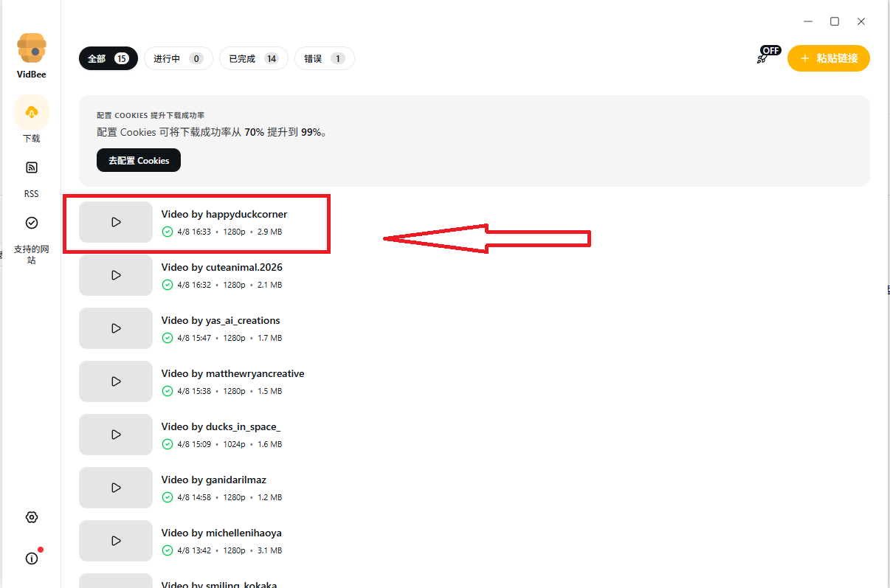Click the VidBee logo icon
The width and height of the screenshot is (890, 588).
(x=32, y=49)
